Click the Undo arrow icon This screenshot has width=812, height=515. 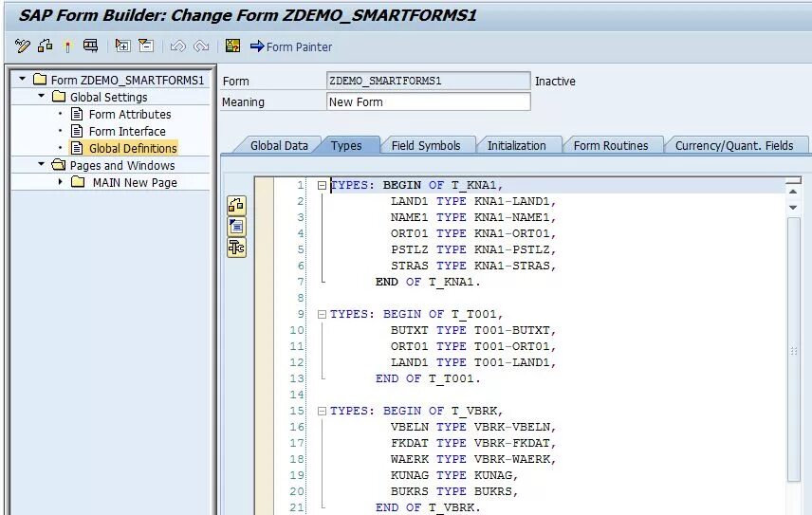pyautogui.click(x=177, y=46)
